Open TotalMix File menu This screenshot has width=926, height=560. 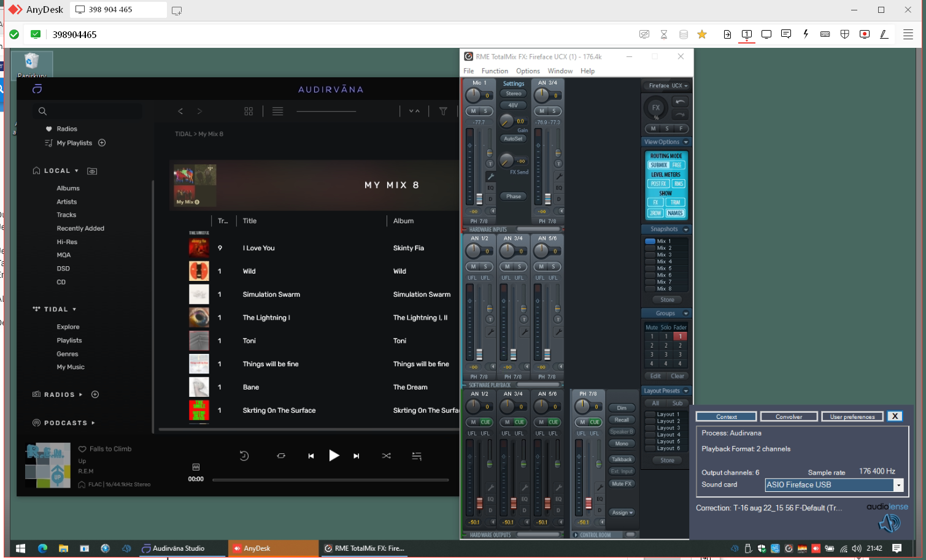click(469, 71)
